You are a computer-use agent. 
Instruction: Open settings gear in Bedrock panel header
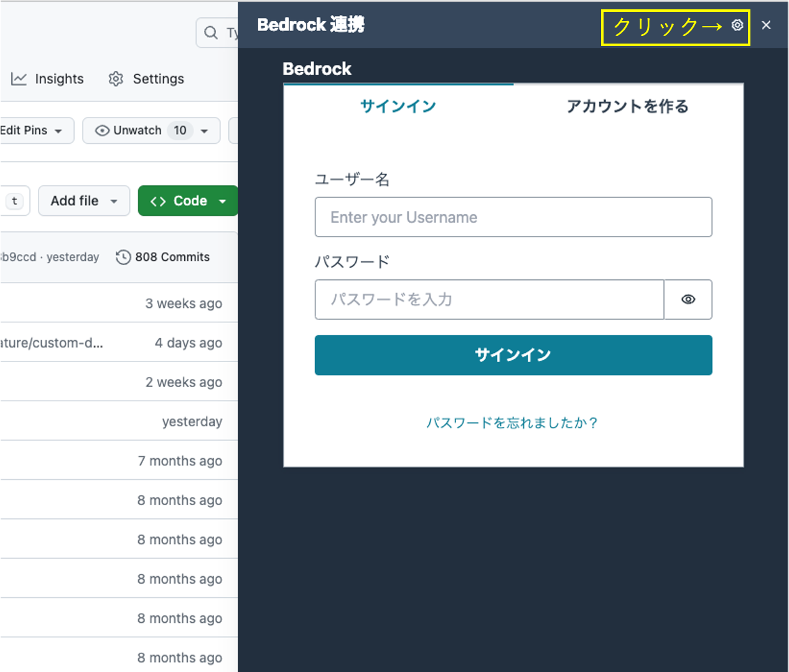737,25
